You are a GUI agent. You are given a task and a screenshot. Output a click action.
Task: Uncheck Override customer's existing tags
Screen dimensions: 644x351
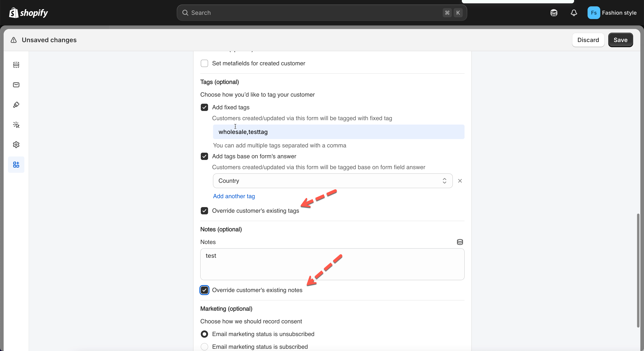tap(204, 211)
